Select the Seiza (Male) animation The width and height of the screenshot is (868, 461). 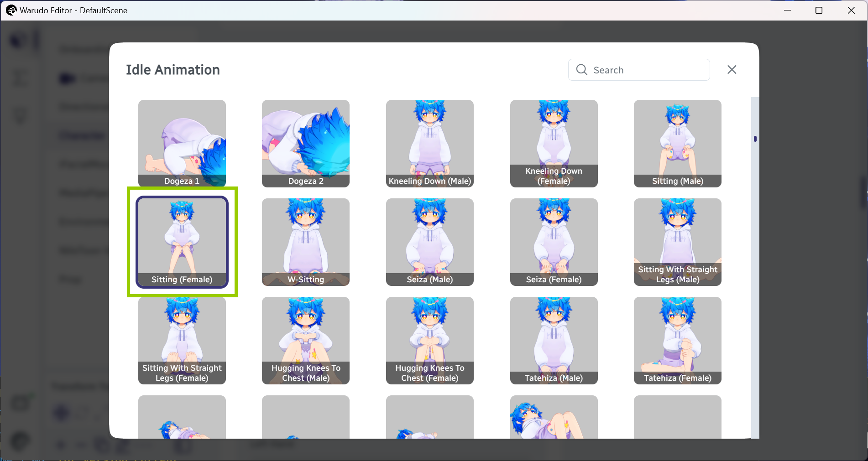pyautogui.click(x=430, y=242)
